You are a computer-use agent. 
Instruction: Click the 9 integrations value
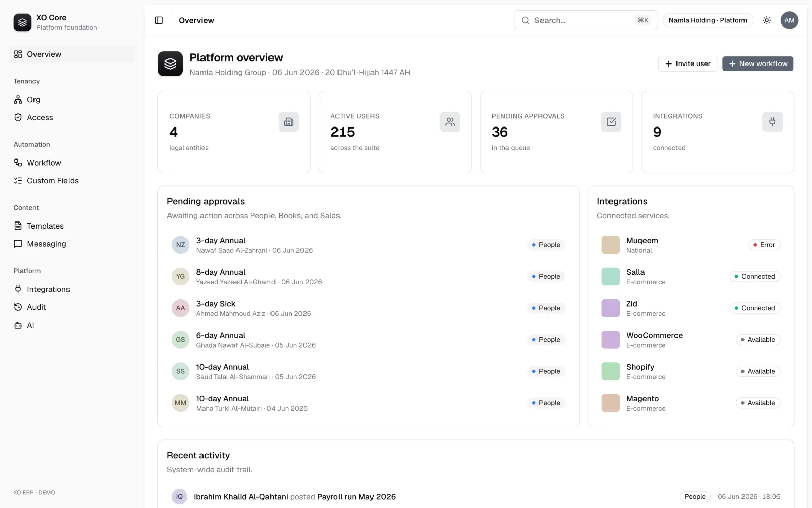657,132
